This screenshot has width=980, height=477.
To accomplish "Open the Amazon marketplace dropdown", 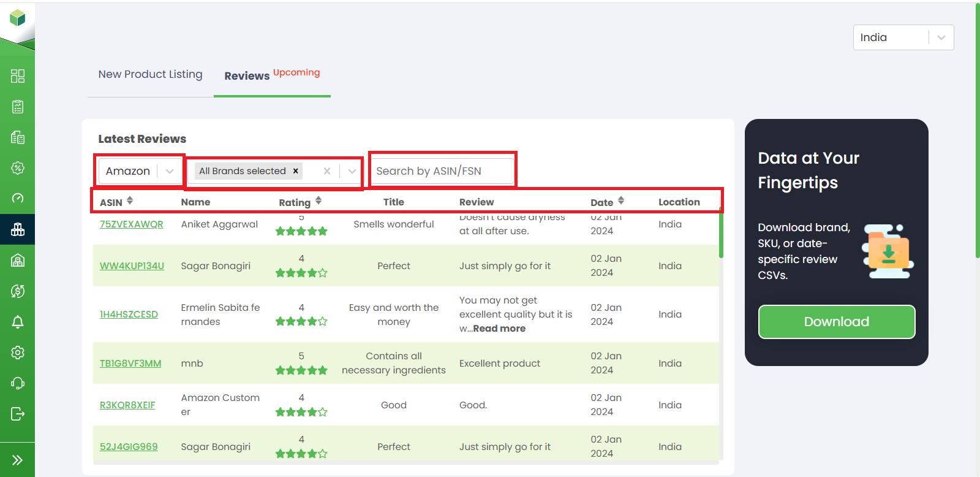I will [140, 171].
